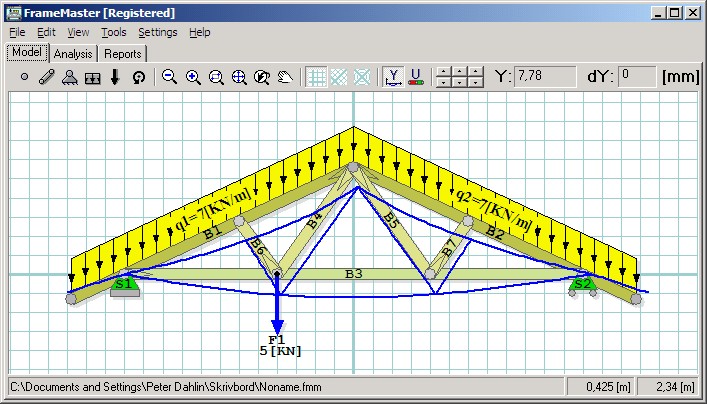Viewport: 707px width, 404px height.
Task: Click the F1 force arrow on the truss
Action: tap(278, 315)
